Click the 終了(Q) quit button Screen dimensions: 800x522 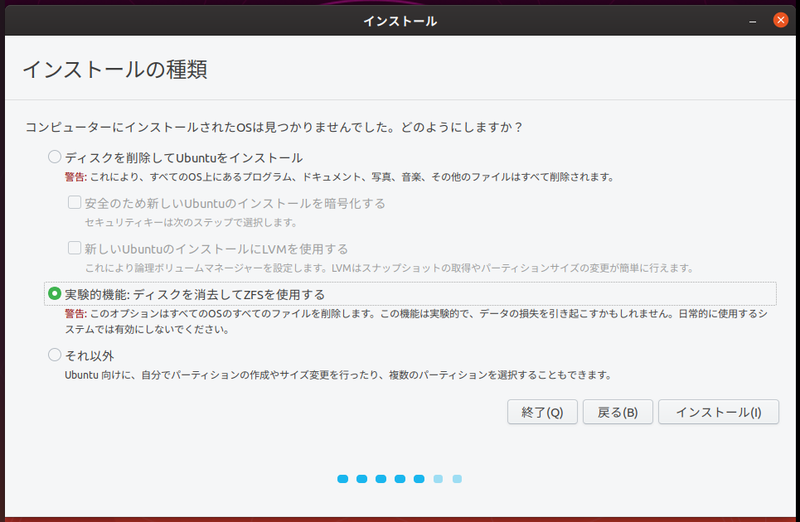(542, 412)
